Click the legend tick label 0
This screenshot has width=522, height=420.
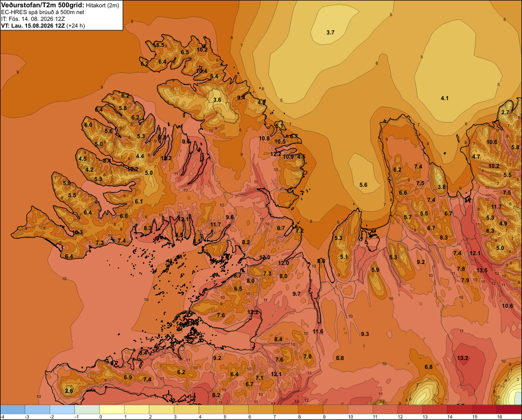[101, 417]
